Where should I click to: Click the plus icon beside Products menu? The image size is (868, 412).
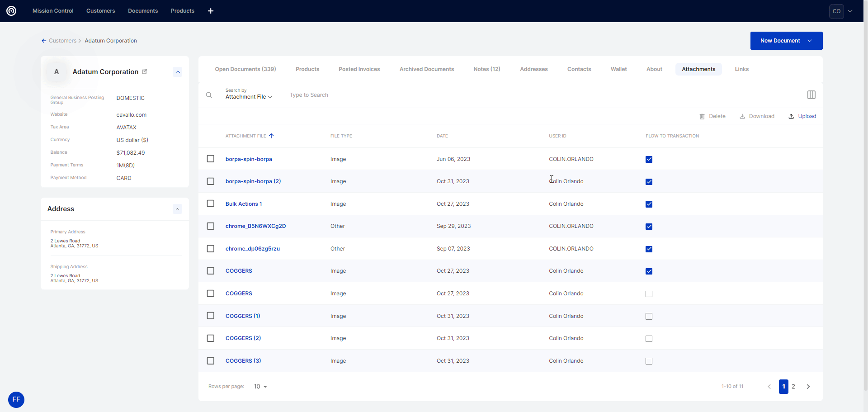(211, 11)
